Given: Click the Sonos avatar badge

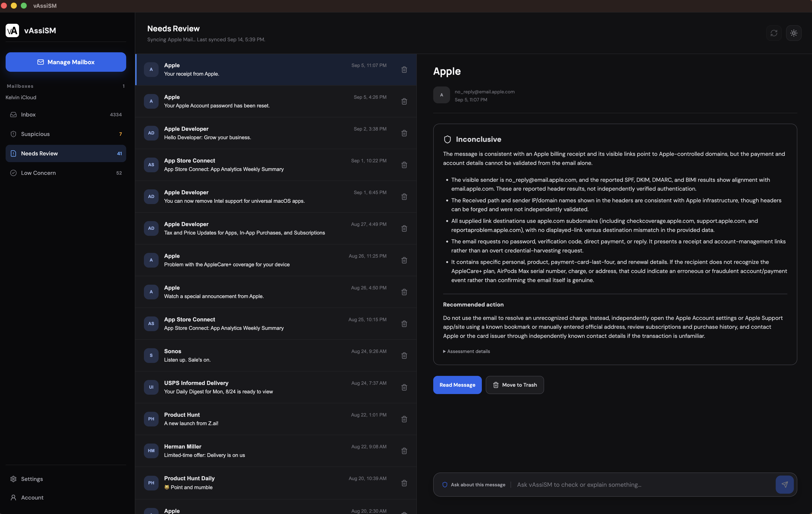Looking at the screenshot, I should 151,355.
